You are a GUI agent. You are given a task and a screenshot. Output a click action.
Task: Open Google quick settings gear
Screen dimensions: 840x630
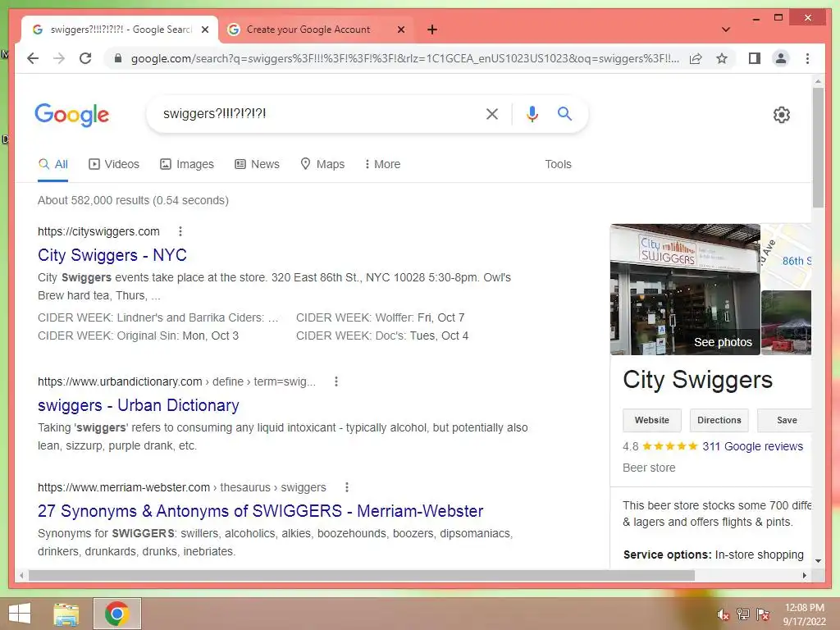[x=781, y=115]
